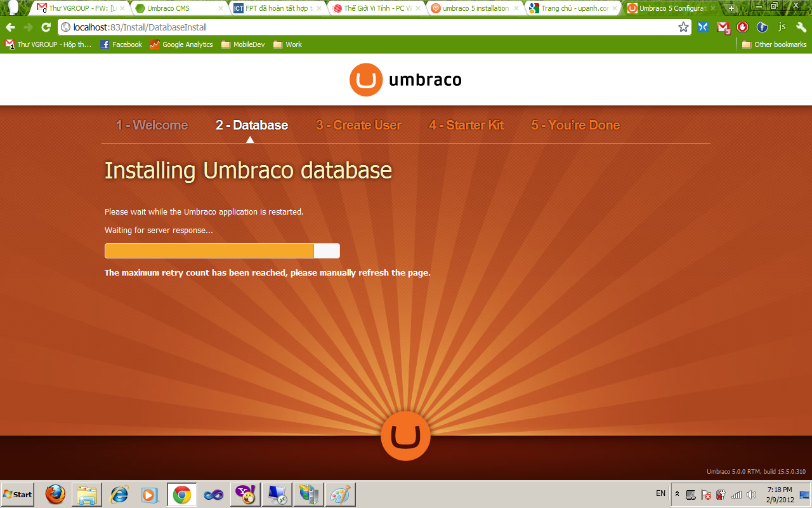Bookmark this page with the star icon
Viewport: 812px width, 508px height.
coord(683,27)
